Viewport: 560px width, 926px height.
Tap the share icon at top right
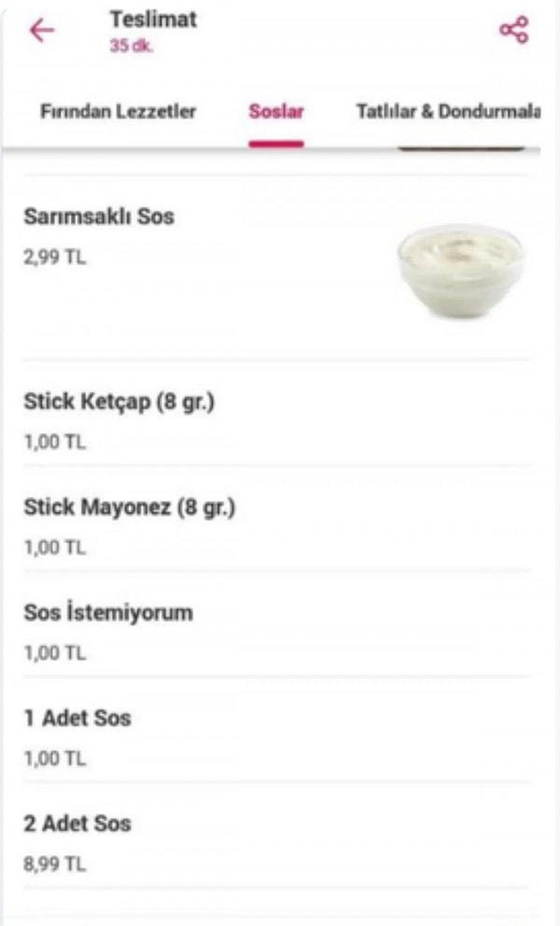[x=512, y=28]
